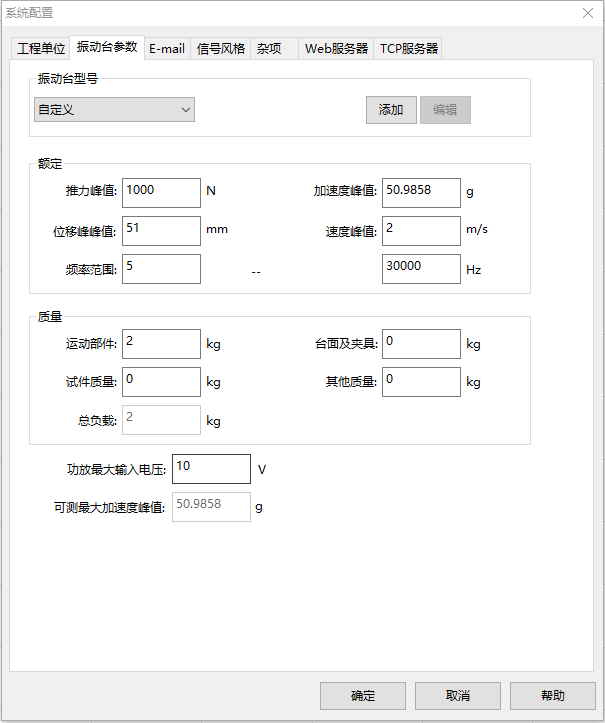
Task: Open 帮助 for this dialog
Action: tap(553, 696)
